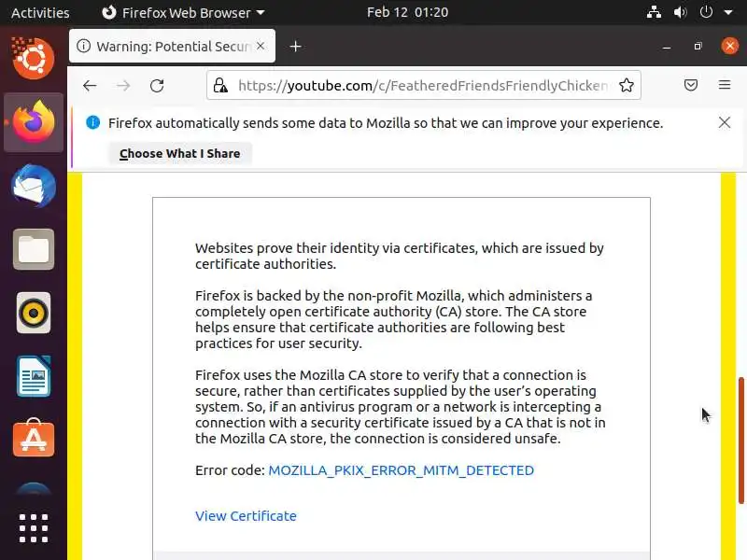747x560 pixels.
Task: Go back using the back arrow
Action: pyautogui.click(x=90, y=86)
